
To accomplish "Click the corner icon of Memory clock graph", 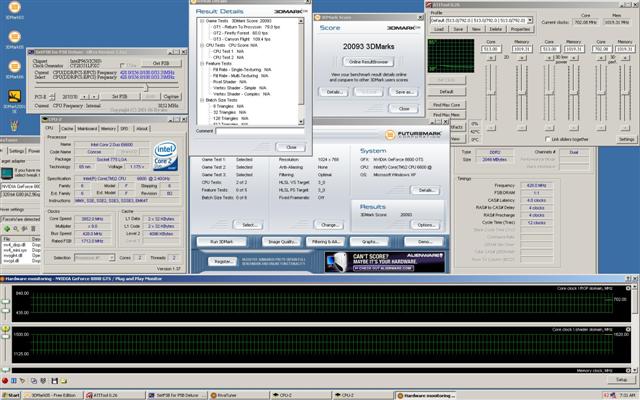I will tap(628, 371).
